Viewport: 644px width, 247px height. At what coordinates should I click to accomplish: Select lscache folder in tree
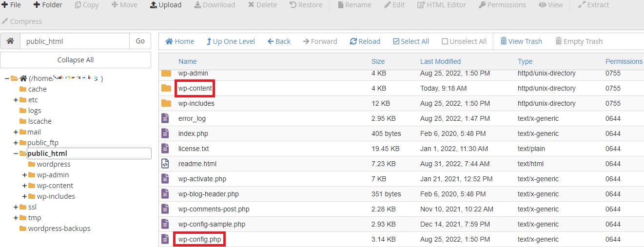(x=40, y=121)
